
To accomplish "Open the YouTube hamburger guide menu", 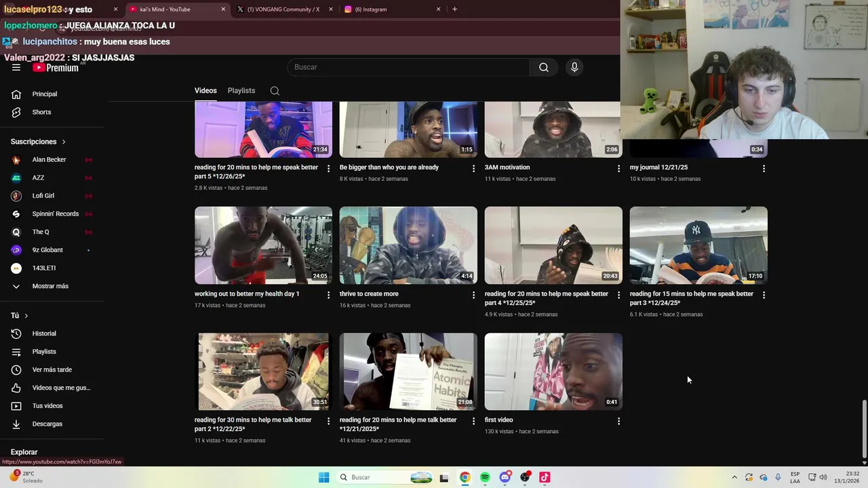I will tap(16, 67).
